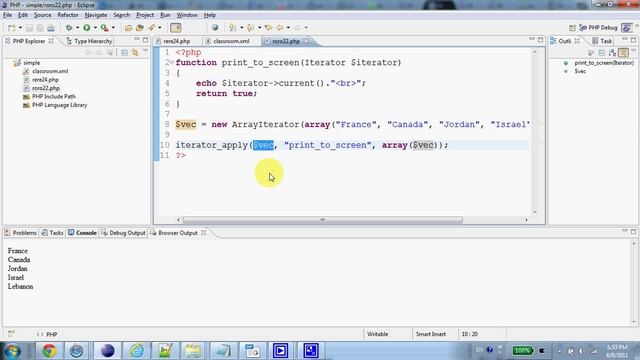Screen dimensions: 640x360
Task: Switch to PHP Debug perspective
Action: (x=598, y=28)
